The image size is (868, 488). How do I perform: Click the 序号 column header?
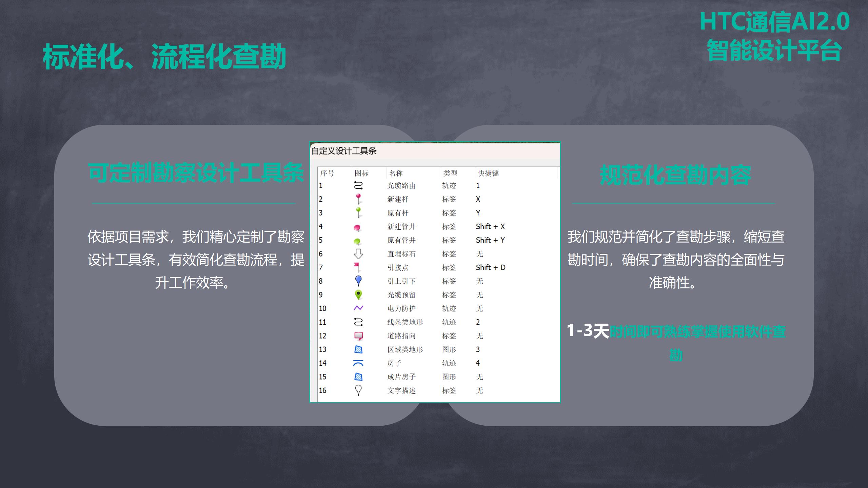[327, 174]
